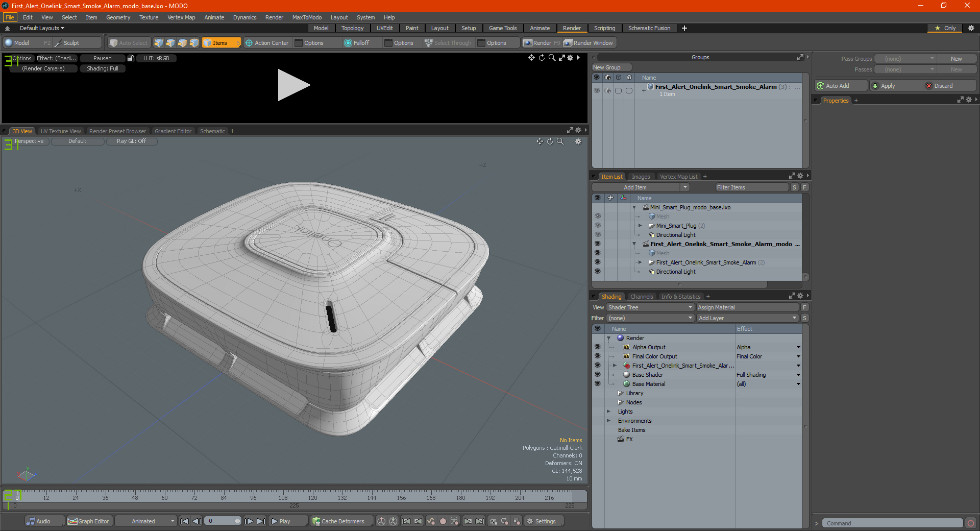This screenshot has height=531, width=980.
Task: Click the Discard button
Action: coord(950,86)
